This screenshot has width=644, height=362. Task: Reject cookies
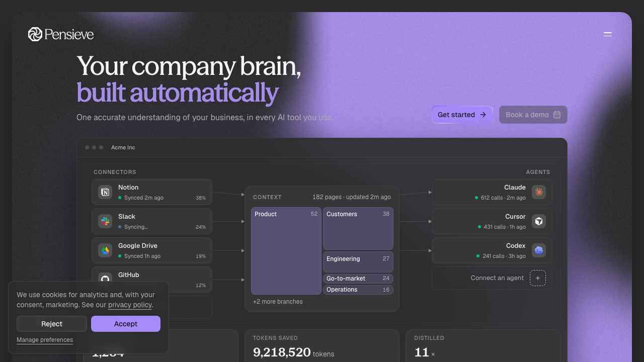(52, 324)
